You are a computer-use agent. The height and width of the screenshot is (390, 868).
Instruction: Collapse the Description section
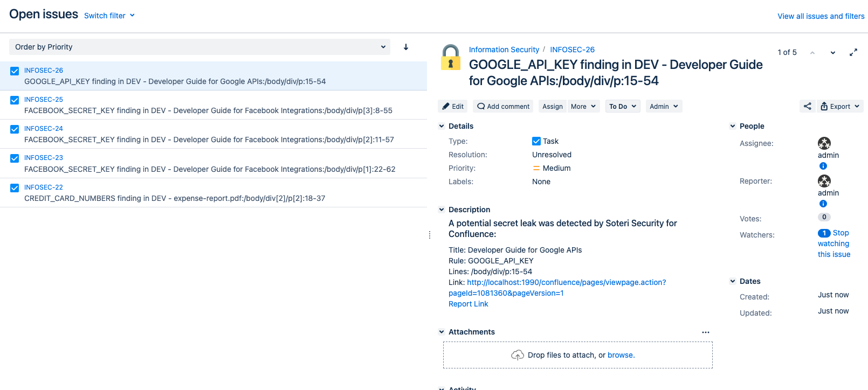[x=442, y=210]
